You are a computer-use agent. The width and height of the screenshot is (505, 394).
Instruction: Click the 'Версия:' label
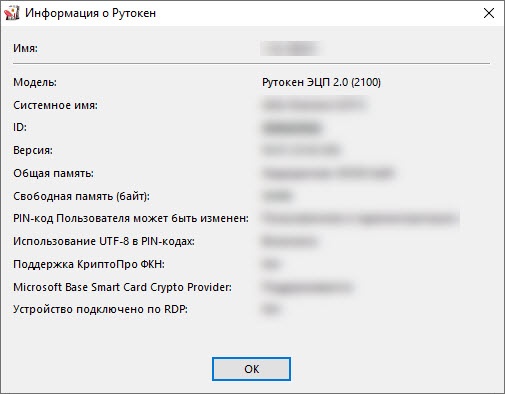point(33,150)
